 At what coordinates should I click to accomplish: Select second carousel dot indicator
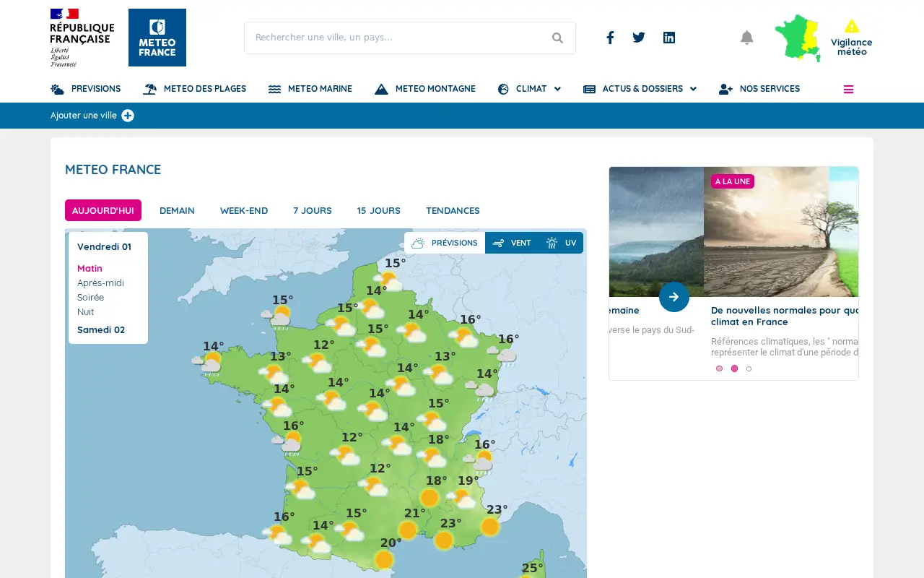tap(734, 368)
